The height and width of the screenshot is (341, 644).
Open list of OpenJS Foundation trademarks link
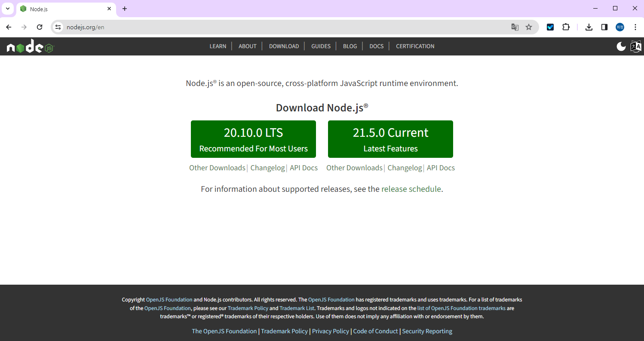click(461, 308)
